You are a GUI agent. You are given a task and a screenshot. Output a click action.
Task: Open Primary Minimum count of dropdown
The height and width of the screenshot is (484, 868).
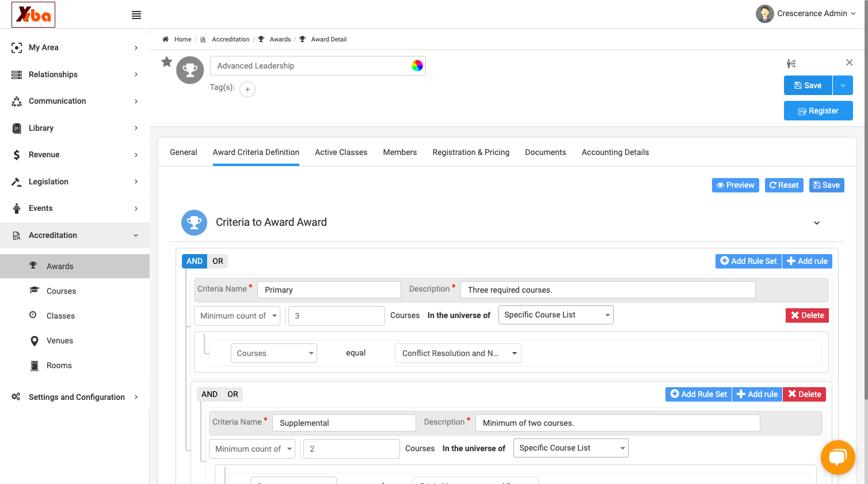[x=237, y=316]
